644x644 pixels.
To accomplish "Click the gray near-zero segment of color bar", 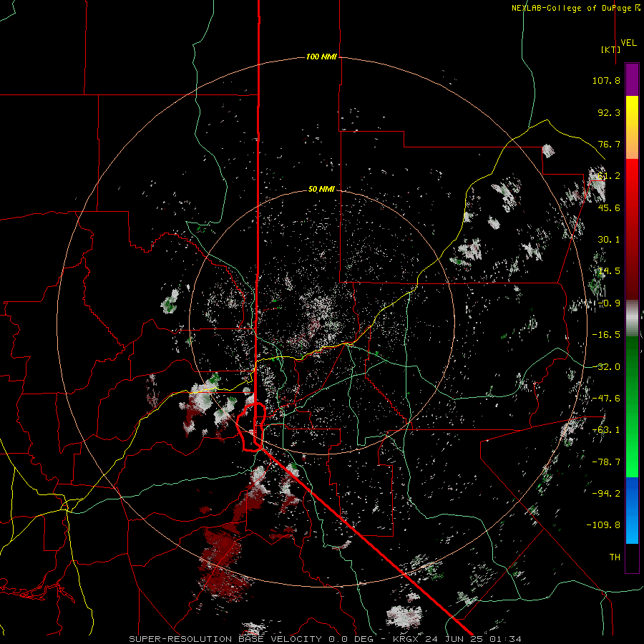I will tap(632, 318).
